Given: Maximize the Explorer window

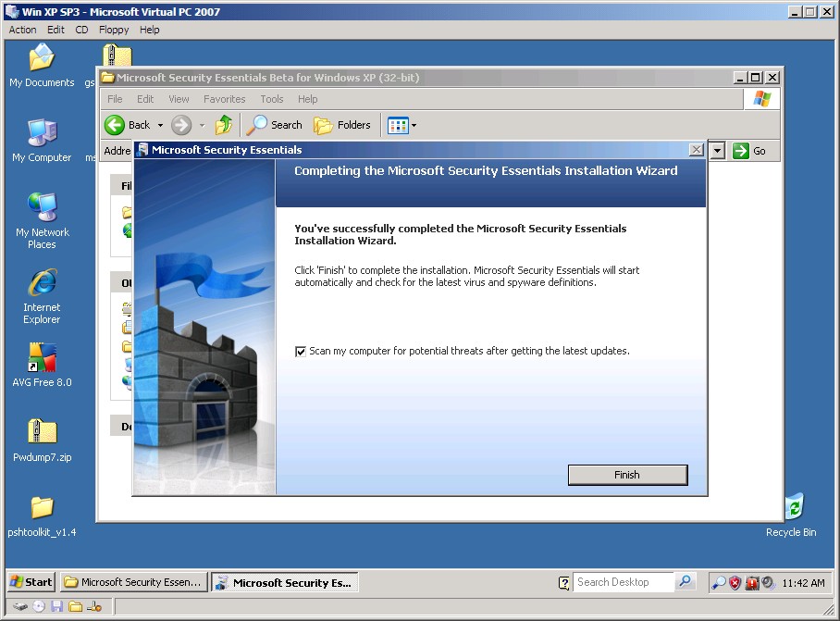Looking at the screenshot, I should pos(756,78).
